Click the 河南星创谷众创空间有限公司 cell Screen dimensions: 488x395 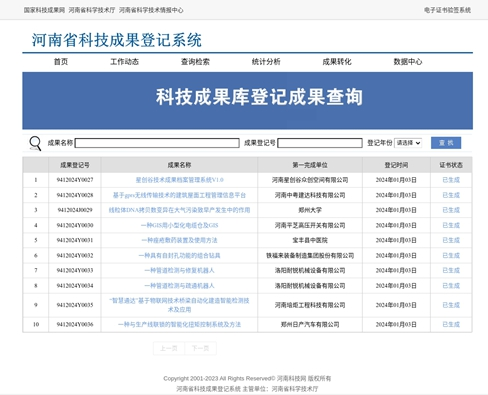(310, 180)
